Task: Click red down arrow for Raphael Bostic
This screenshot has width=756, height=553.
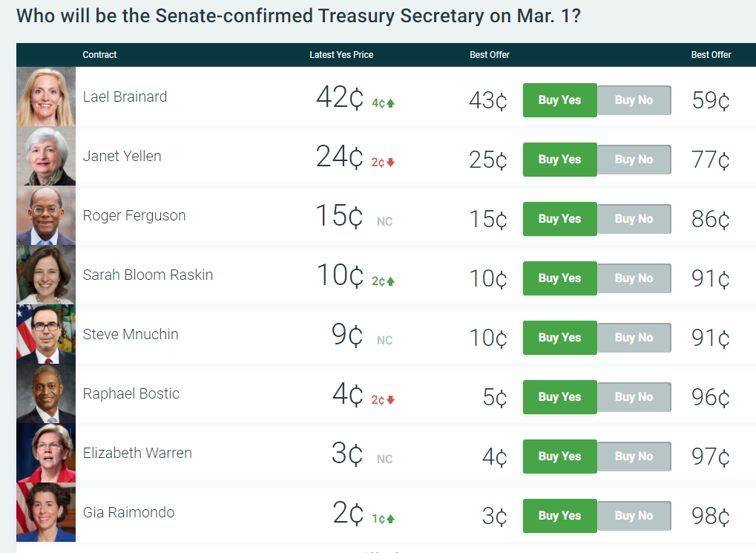Action: (391, 400)
